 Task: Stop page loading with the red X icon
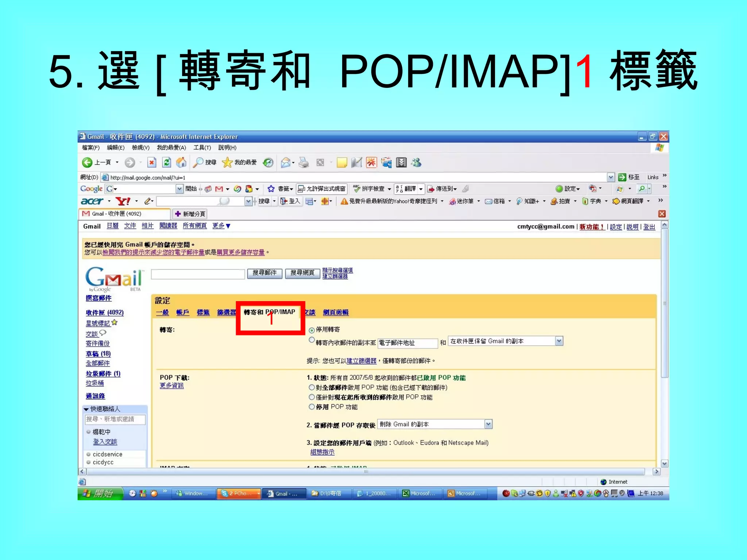[x=152, y=162]
